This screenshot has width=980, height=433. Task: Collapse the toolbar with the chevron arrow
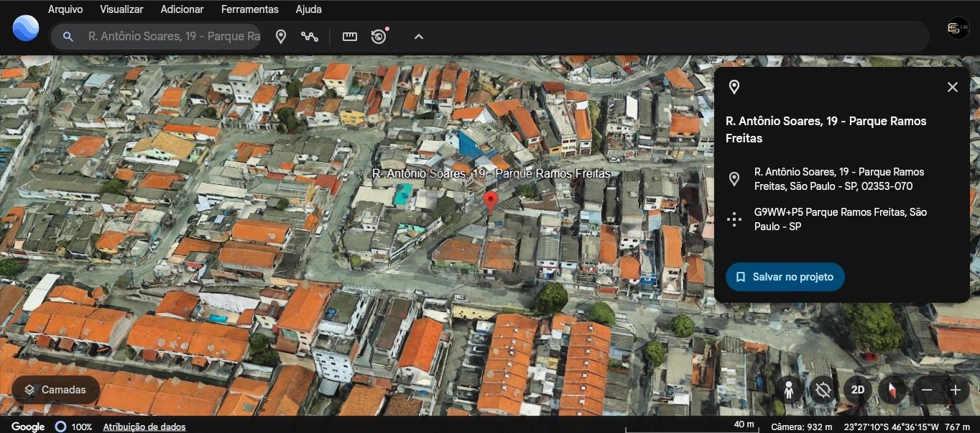tap(419, 36)
